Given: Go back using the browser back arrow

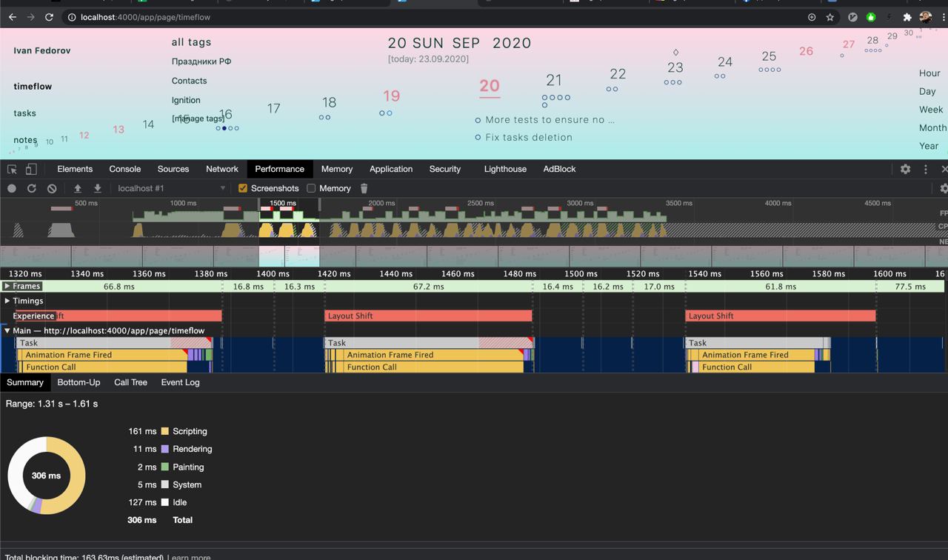Looking at the screenshot, I should (13, 17).
